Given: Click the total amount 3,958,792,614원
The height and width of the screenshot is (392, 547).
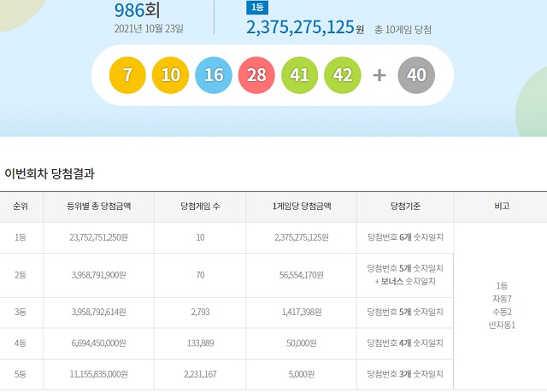Looking at the screenshot, I should point(99,313).
